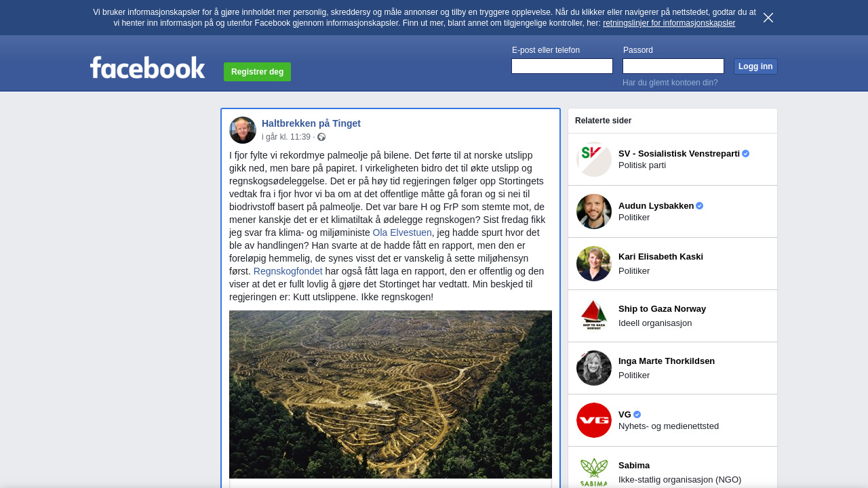Click verified badge next to VG
The height and width of the screenshot is (488, 868).
pyautogui.click(x=637, y=415)
